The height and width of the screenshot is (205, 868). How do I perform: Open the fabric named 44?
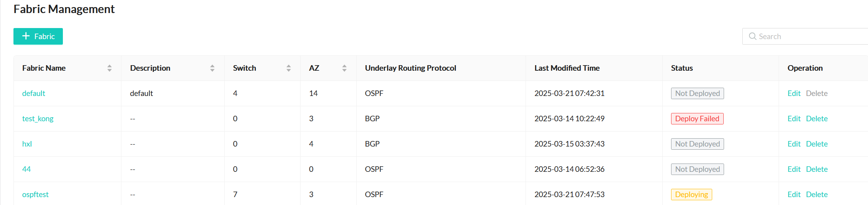point(26,169)
